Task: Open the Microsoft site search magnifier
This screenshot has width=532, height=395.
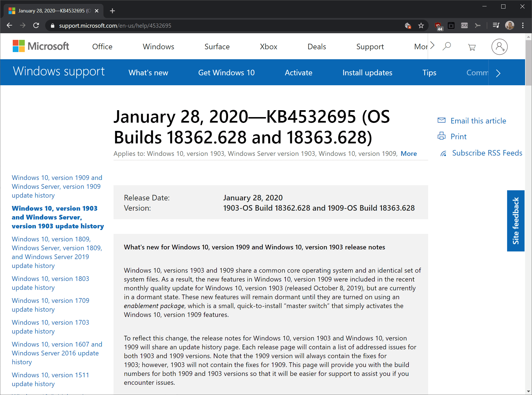Action: 447,46
